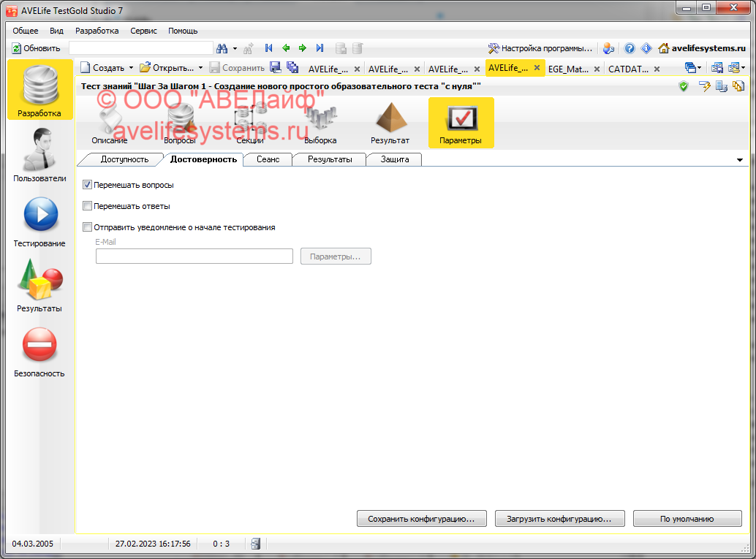756x559 pixels.
Task: Click into the E-Mail input field
Action: coord(194,256)
